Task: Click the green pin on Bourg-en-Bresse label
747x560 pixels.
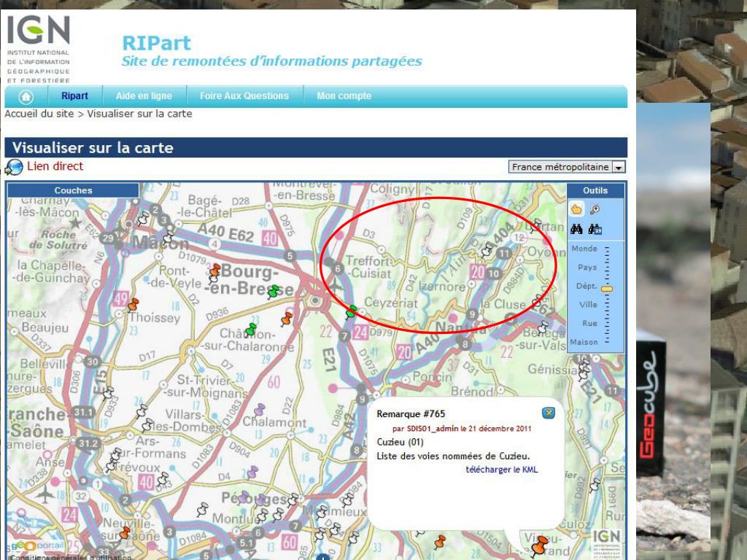Action: pos(273,291)
